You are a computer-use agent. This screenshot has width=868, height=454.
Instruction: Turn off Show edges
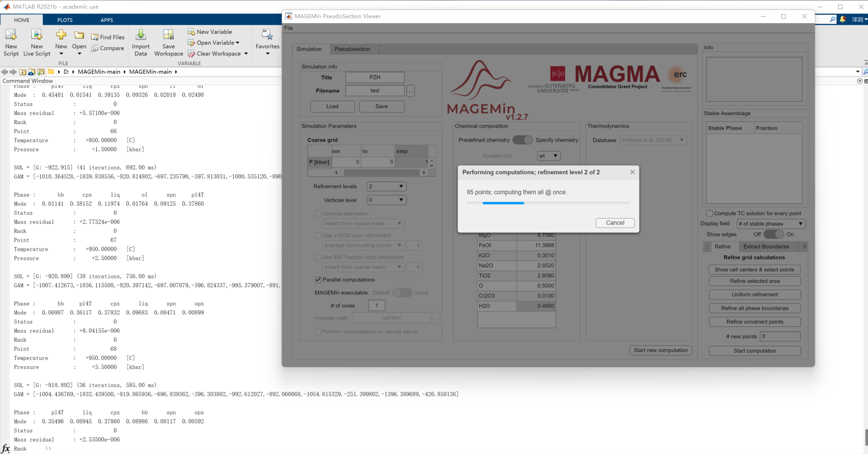773,234
